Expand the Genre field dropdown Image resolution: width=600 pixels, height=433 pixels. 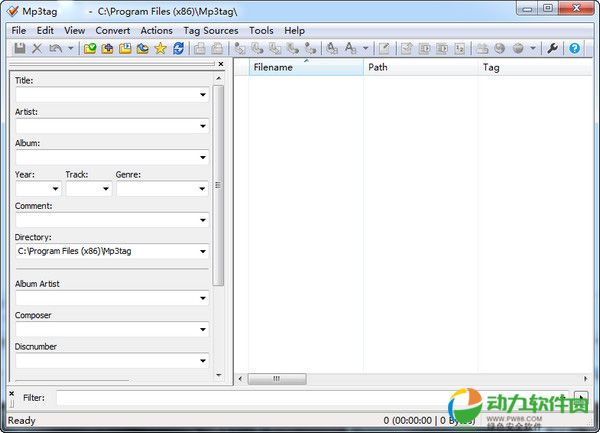click(202, 189)
